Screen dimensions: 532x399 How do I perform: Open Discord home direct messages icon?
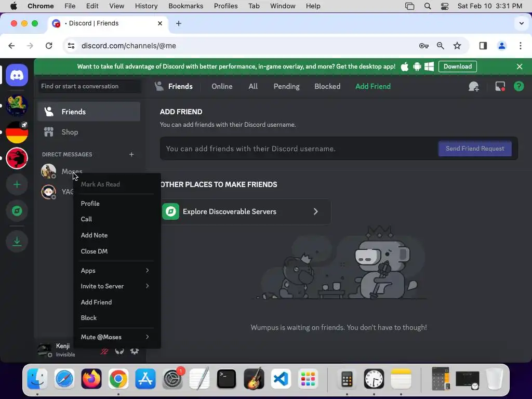coord(17,75)
